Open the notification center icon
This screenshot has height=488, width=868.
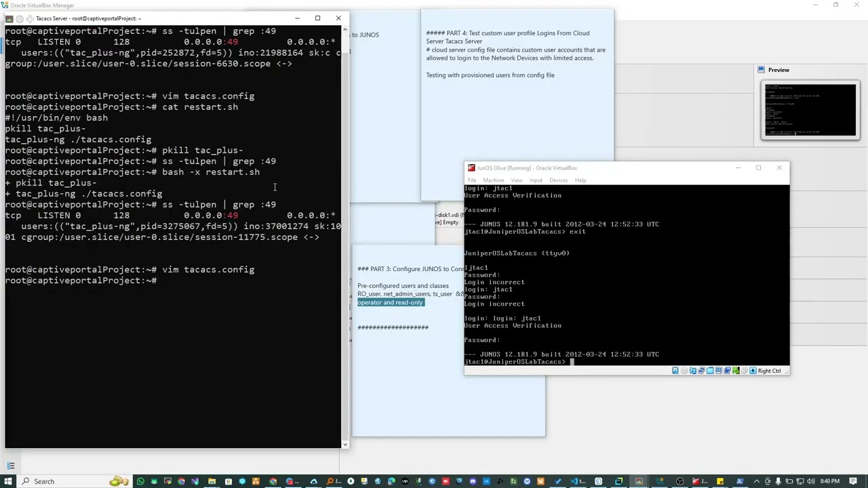tap(853, 481)
